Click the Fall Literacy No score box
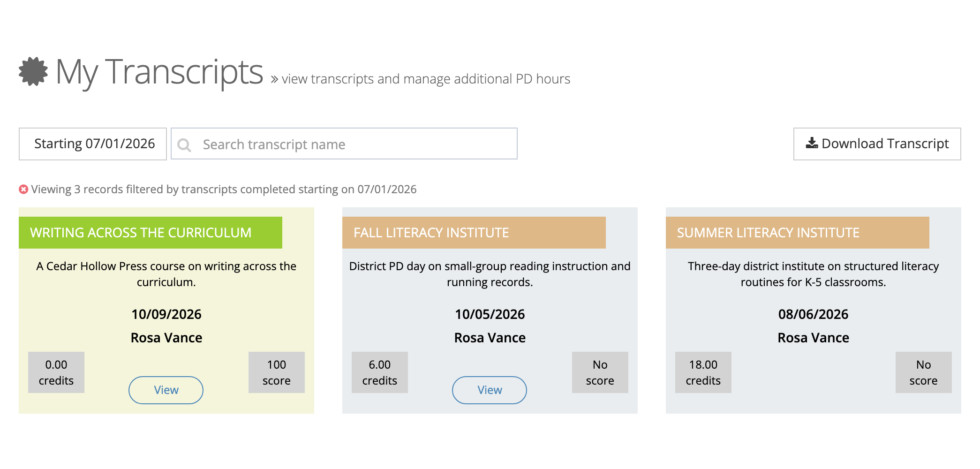The width and height of the screenshot is (980, 469). 600,372
